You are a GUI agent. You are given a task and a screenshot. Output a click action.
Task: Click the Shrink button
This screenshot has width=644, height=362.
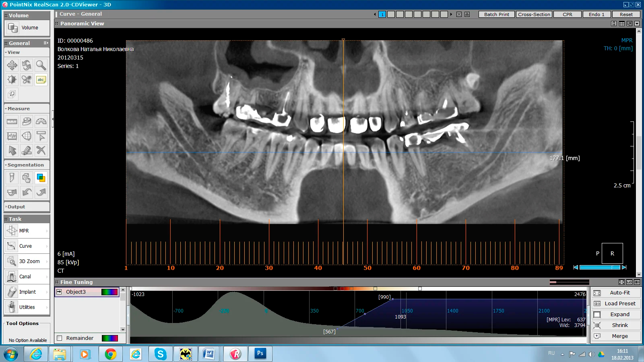click(616, 325)
